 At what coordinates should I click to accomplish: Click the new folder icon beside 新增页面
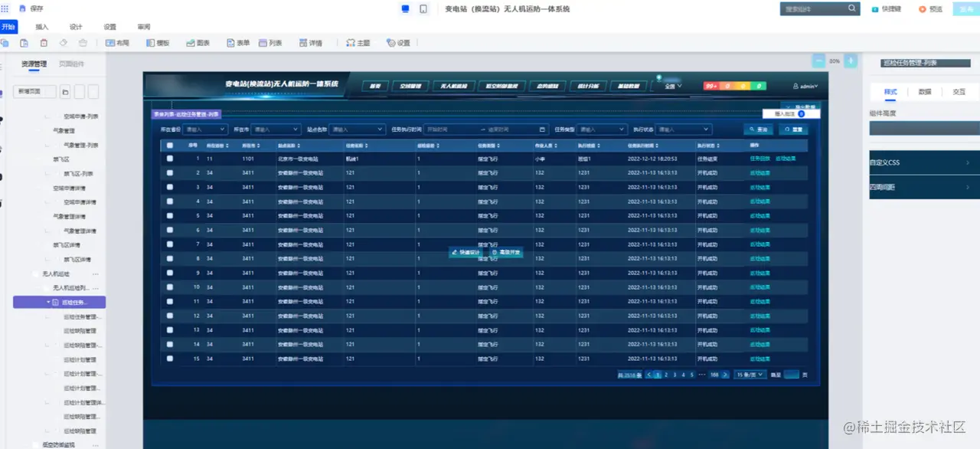[66, 92]
